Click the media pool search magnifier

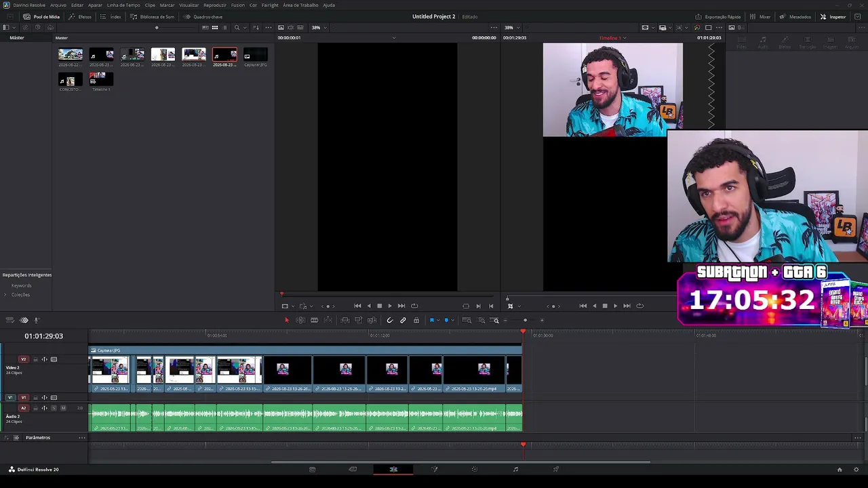[x=237, y=28]
